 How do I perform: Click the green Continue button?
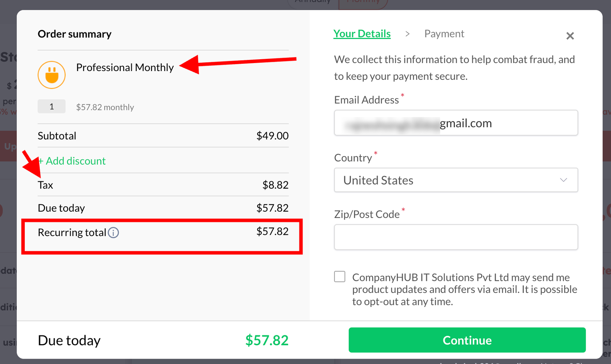(x=467, y=340)
